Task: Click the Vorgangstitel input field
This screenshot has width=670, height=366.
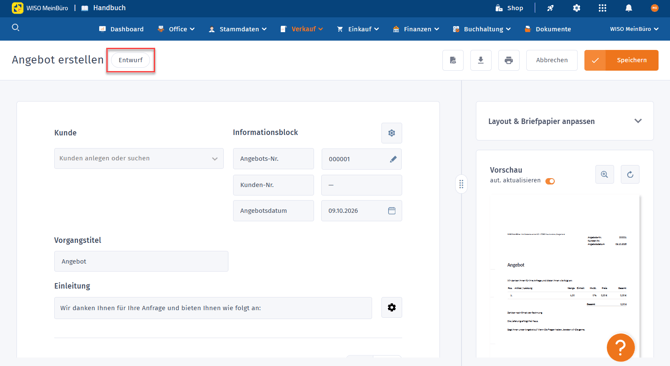Action: point(141,261)
